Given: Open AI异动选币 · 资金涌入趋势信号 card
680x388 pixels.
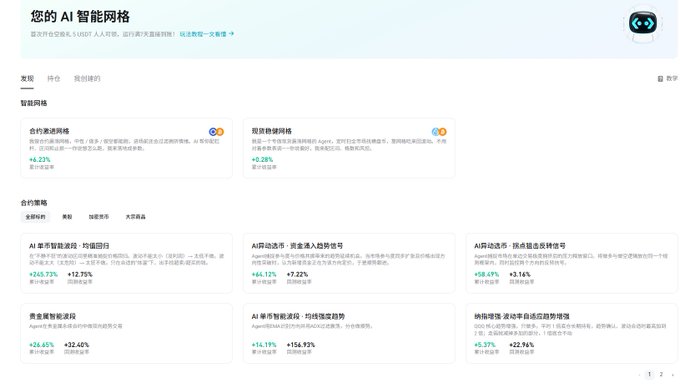Looking at the screenshot, I should click(x=349, y=263).
